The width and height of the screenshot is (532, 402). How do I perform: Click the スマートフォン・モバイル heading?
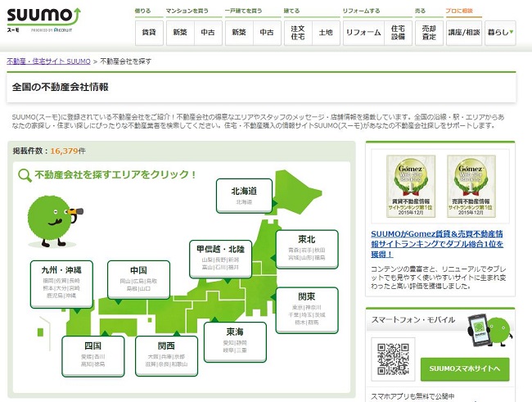click(413, 320)
